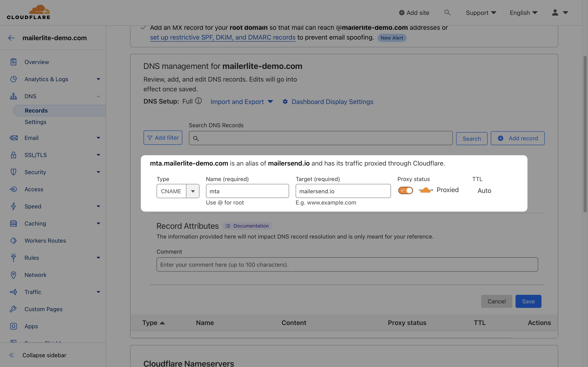The height and width of the screenshot is (367, 588).
Task: Open the DNS Settings sidebar item
Action: (36, 122)
